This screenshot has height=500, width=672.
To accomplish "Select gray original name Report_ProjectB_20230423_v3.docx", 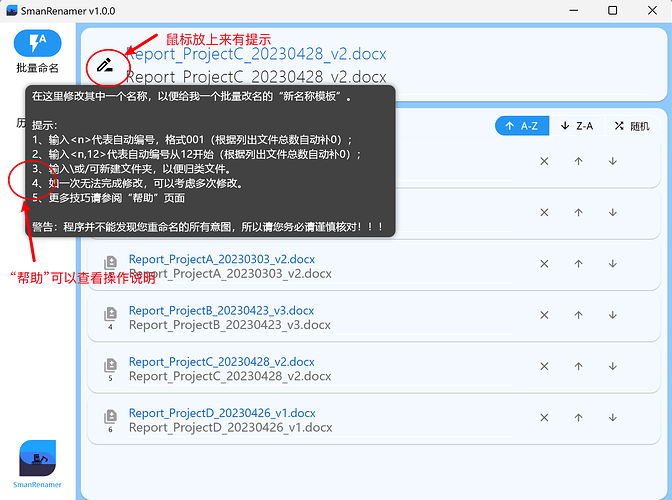I will (230, 325).
